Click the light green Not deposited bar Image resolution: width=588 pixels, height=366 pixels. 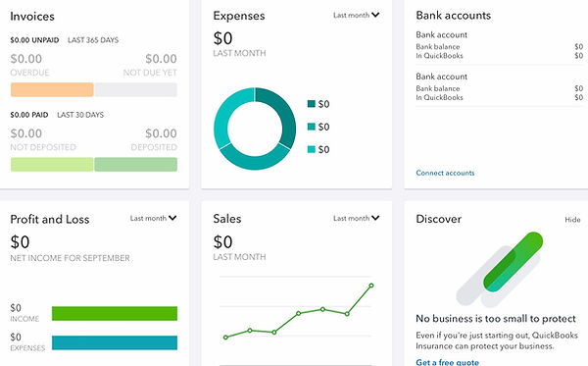click(52, 165)
